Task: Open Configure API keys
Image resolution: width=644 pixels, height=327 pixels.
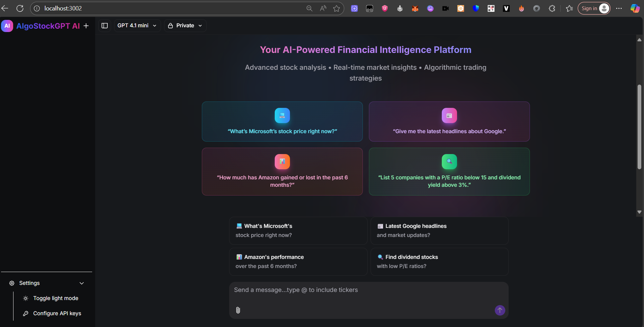Action: pyautogui.click(x=52, y=314)
